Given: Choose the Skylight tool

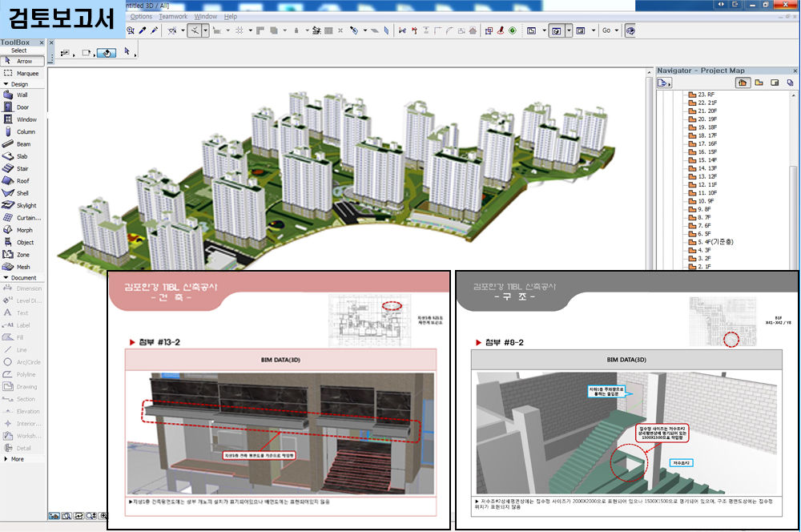Looking at the screenshot, I should pos(22,205).
